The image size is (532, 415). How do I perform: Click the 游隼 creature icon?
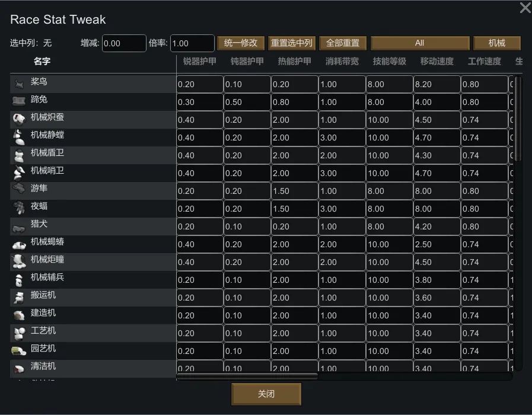click(18, 190)
